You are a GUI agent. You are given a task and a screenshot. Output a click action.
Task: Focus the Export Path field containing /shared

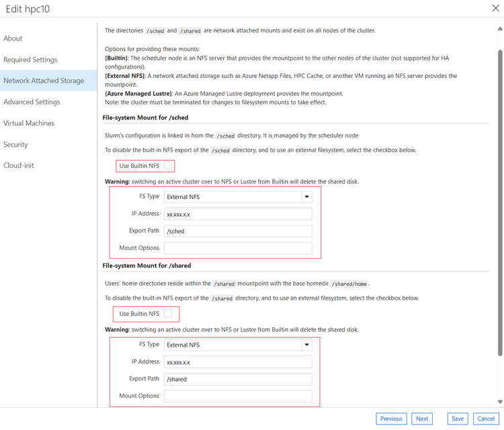[x=238, y=379]
